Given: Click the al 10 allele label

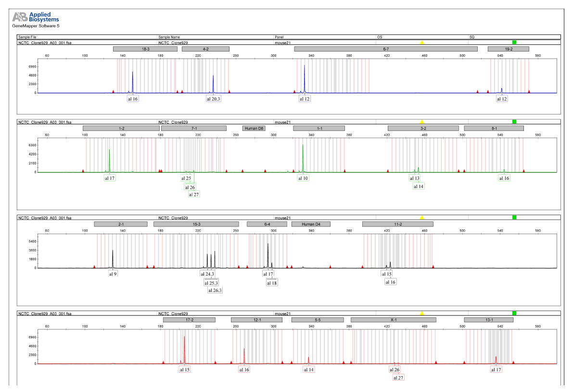Looking at the screenshot, I should click(x=303, y=178).
